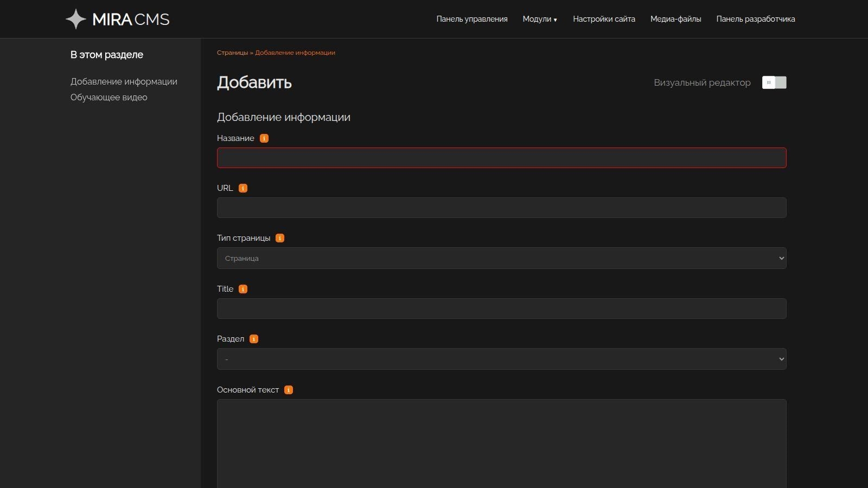The image size is (868, 488).
Task: Focus the Название text field
Action: [x=501, y=158]
